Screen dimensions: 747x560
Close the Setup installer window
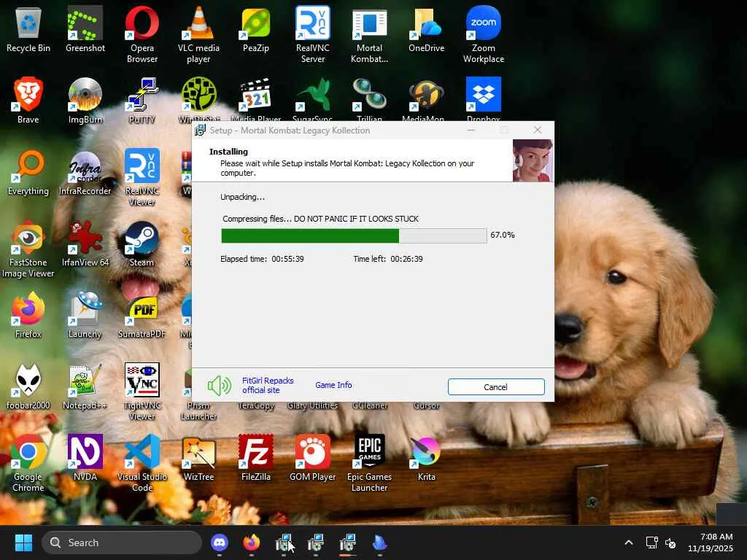pyautogui.click(x=538, y=130)
